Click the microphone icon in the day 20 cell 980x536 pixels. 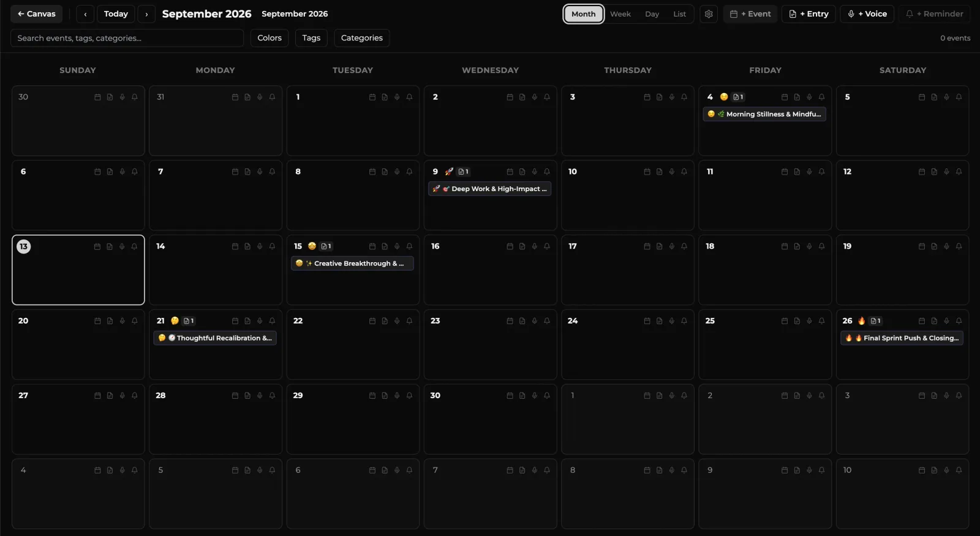click(x=123, y=321)
